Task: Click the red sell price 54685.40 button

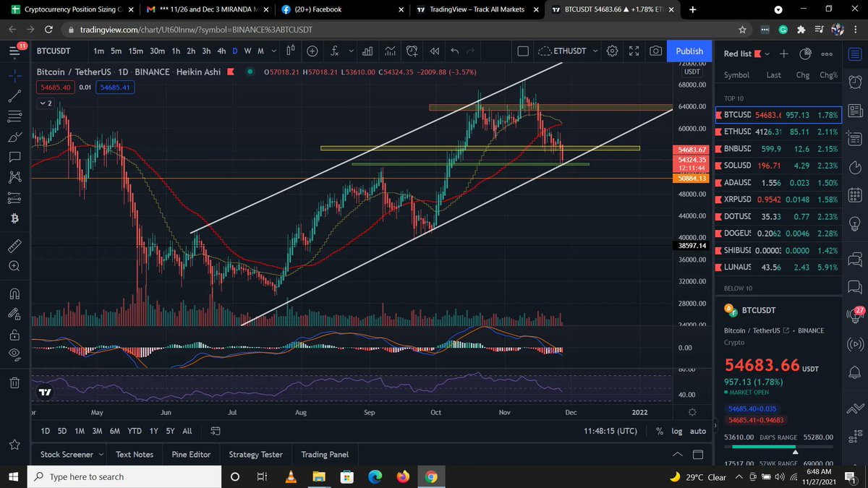Action: click(56, 87)
